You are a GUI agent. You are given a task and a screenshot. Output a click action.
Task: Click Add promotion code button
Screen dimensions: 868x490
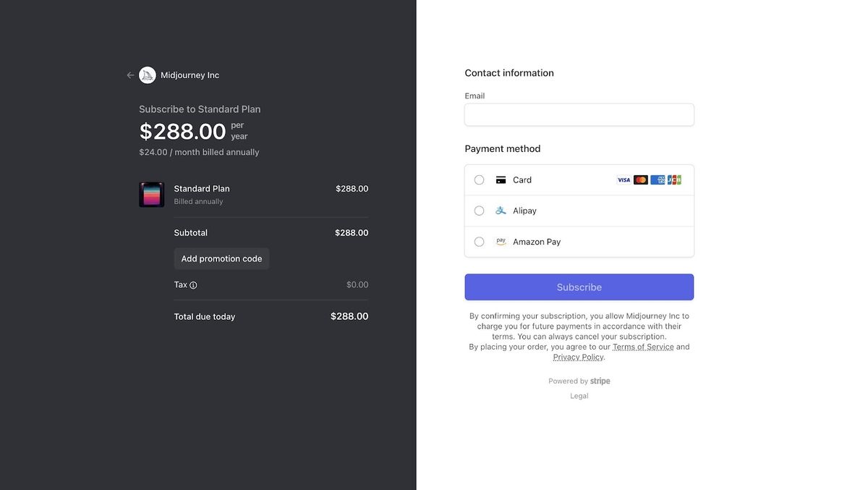[x=221, y=259]
